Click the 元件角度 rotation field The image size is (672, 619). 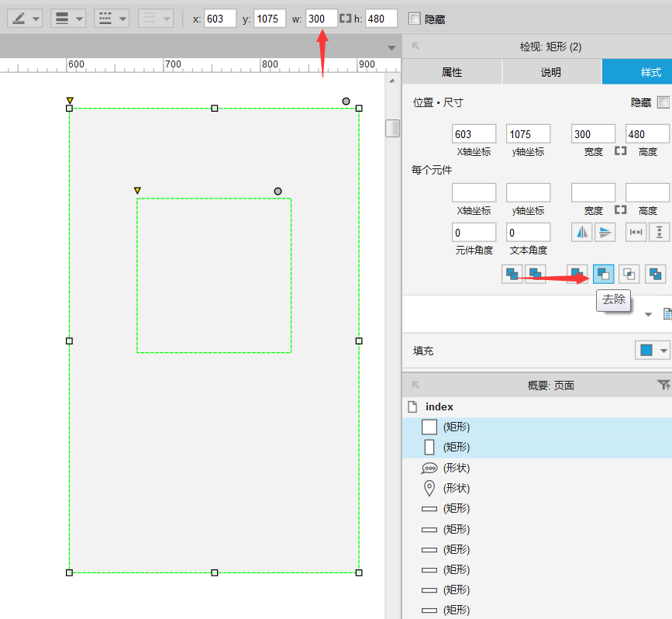[474, 233]
